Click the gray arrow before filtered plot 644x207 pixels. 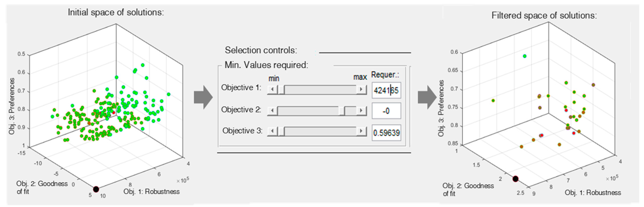427,98
